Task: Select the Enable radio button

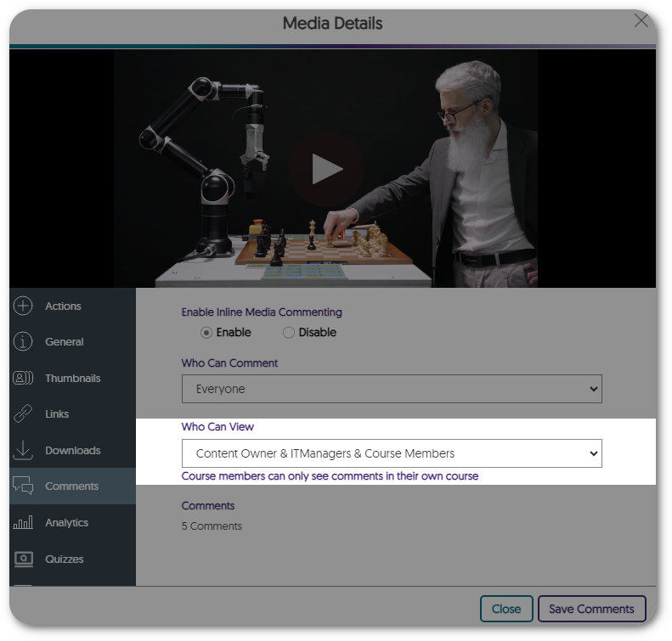Action: click(206, 333)
